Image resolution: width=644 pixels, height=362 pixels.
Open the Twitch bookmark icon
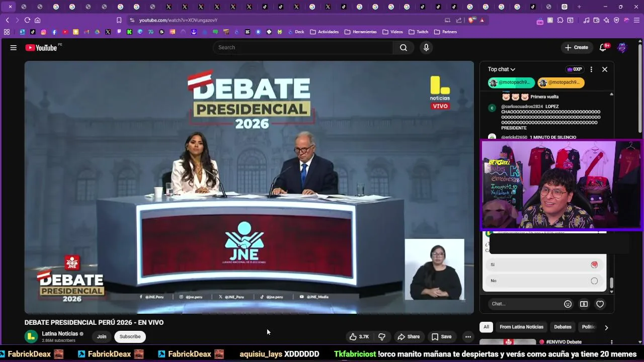pos(119,32)
